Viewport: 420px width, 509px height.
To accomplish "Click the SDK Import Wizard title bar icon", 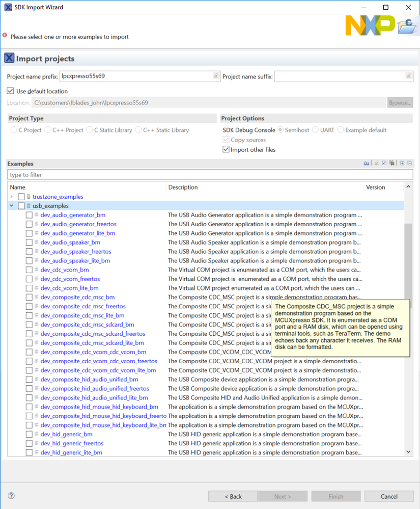I will tap(8, 7).
